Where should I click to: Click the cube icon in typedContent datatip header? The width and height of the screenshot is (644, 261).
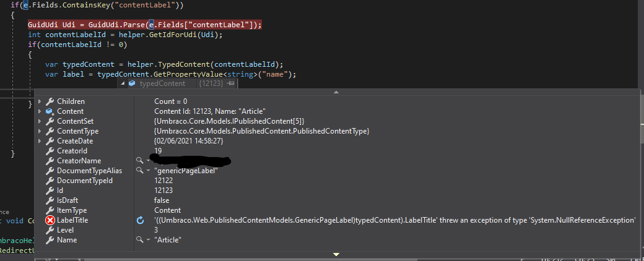pyautogui.click(x=132, y=83)
